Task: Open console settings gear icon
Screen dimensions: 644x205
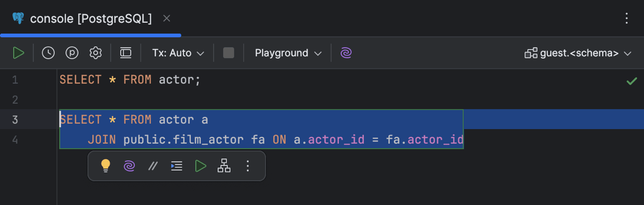Action: coord(96,53)
